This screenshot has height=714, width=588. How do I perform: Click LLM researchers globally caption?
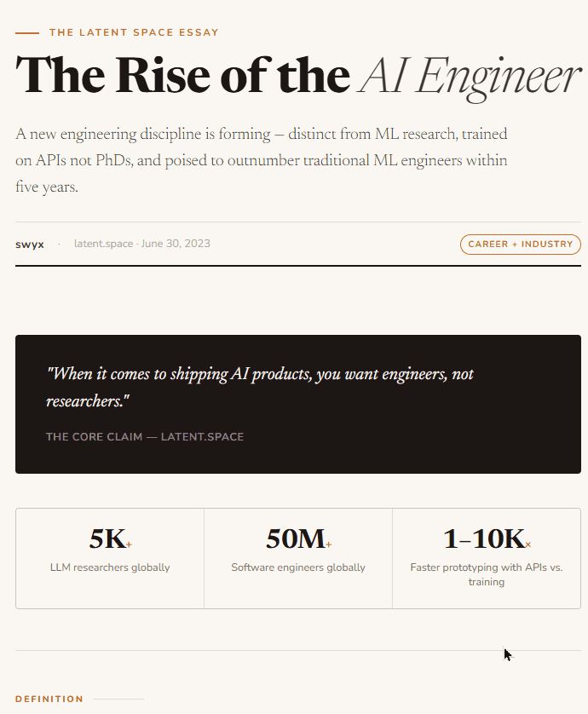(x=110, y=567)
